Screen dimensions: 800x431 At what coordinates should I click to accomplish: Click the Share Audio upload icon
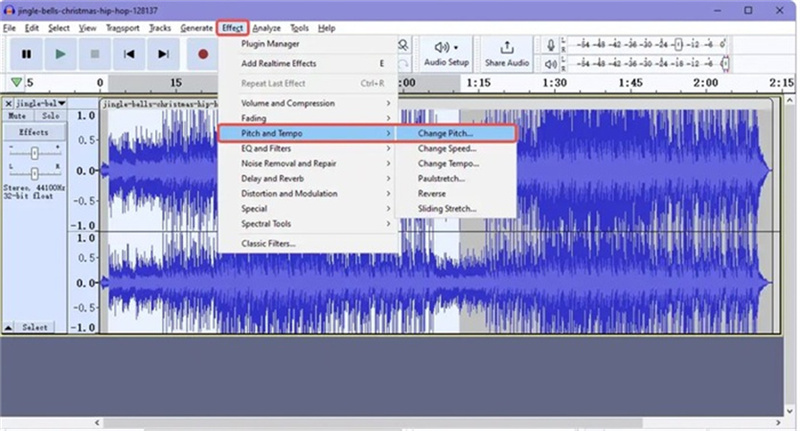[x=507, y=47]
